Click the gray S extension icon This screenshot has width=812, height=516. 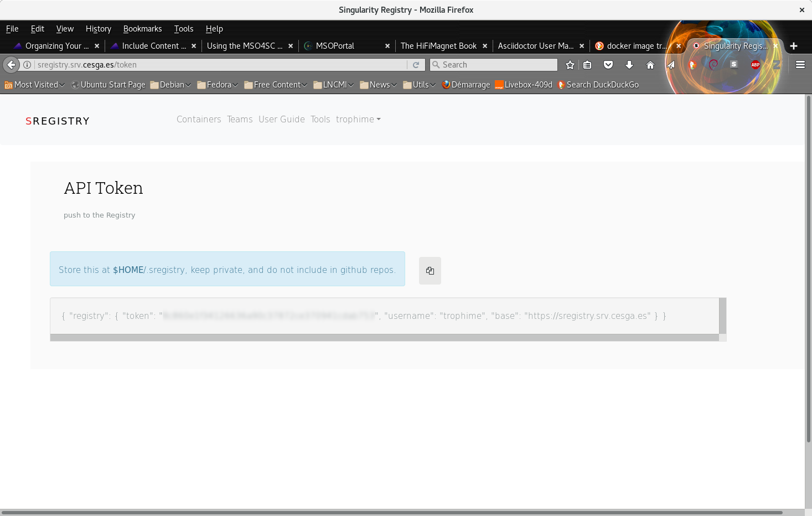tap(734, 65)
